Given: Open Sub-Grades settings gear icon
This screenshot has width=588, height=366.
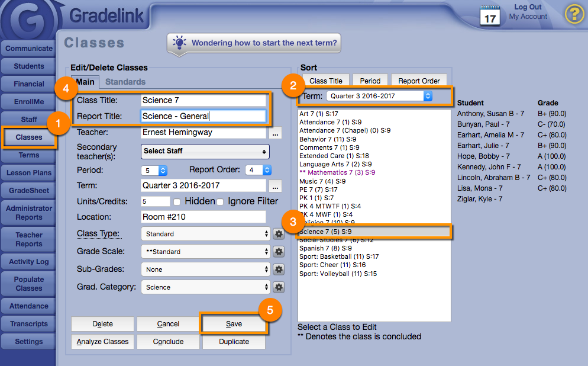Looking at the screenshot, I should [x=279, y=269].
